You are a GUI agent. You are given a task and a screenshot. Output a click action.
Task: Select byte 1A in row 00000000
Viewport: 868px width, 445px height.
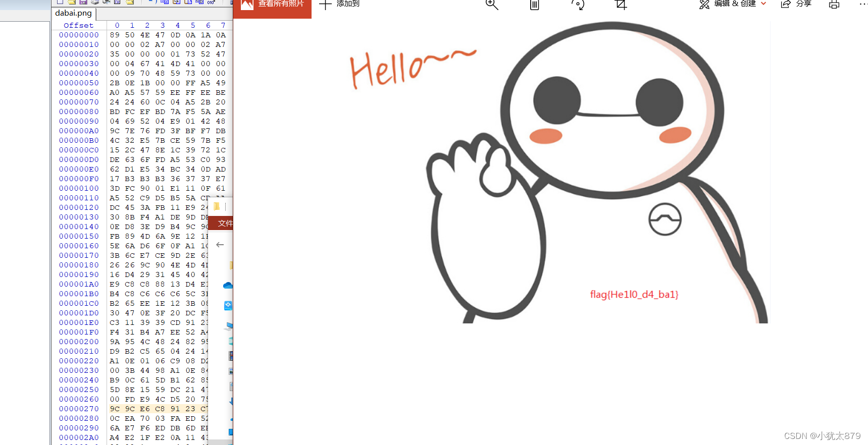pos(206,35)
